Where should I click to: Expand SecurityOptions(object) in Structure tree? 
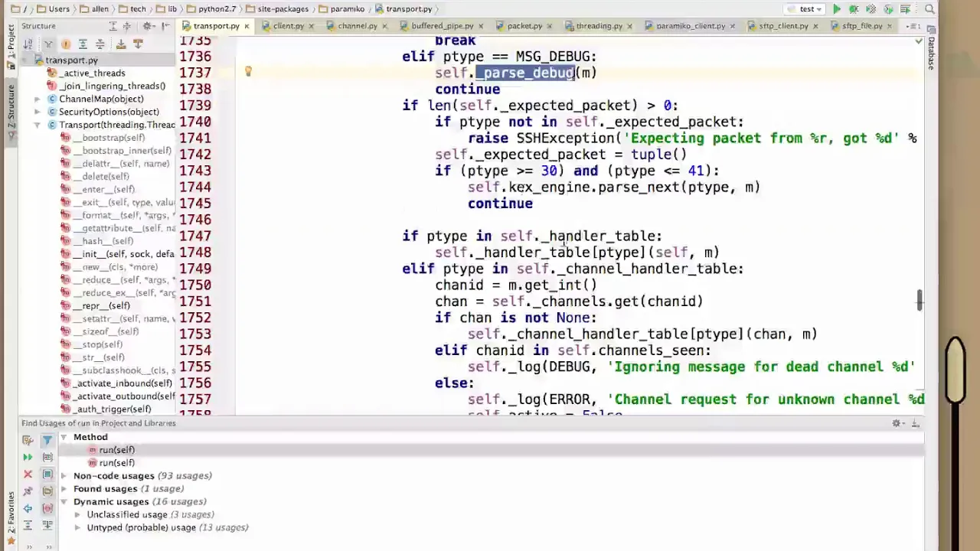coord(38,112)
